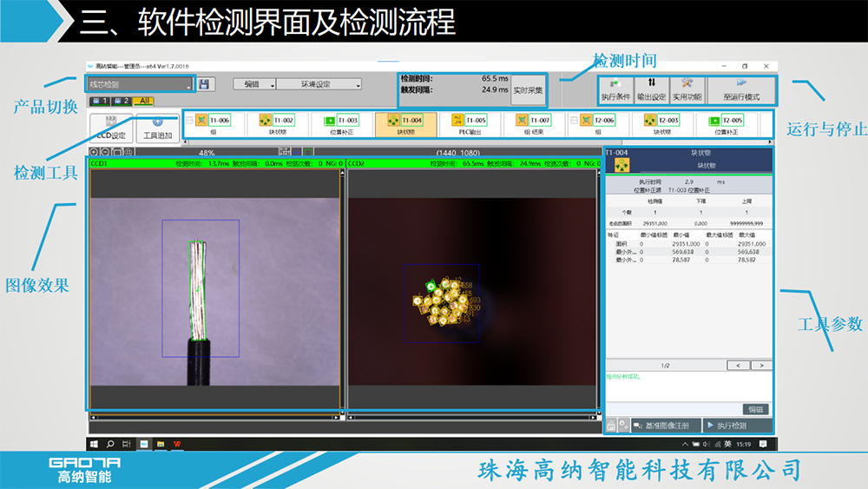The height and width of the screenshot is (489, 868).
Task: Select the T1-007 group end tool
Action: coord(534,124)
